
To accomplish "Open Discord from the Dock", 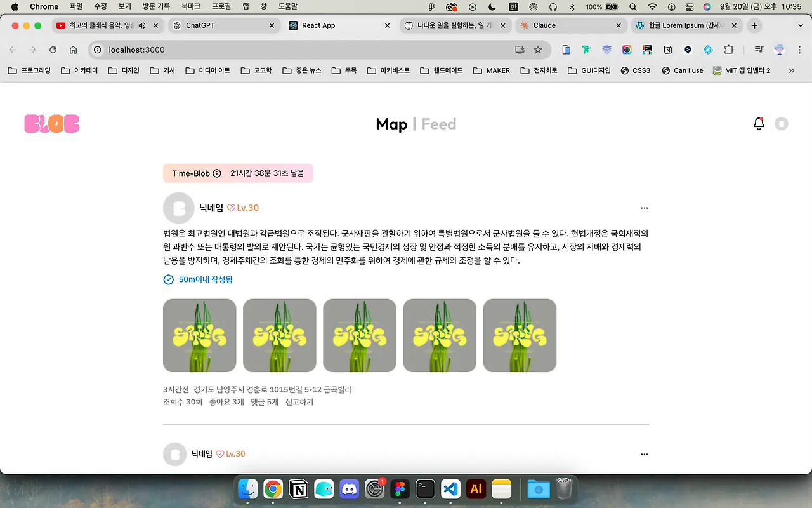I will click(349, 488).
